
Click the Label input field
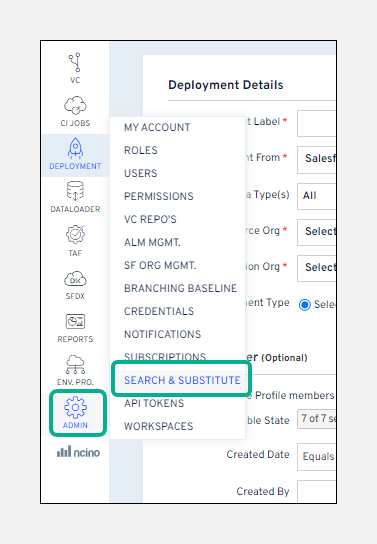(x=316, y=123)
